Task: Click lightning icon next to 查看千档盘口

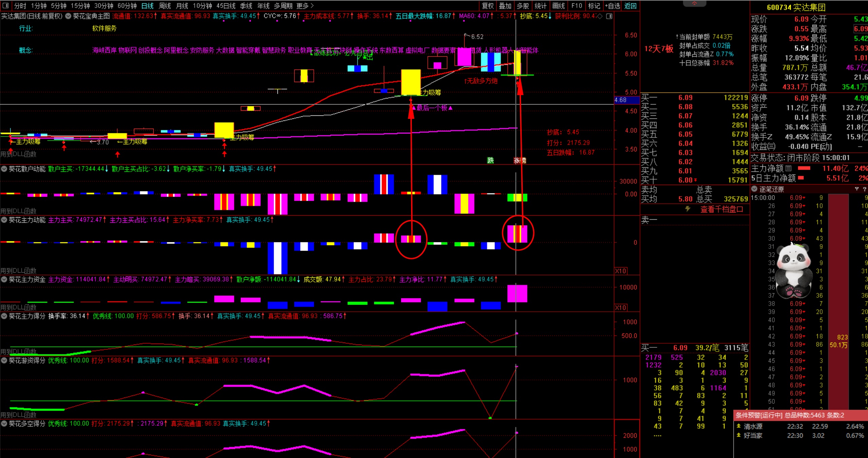Action: (688, 209)
